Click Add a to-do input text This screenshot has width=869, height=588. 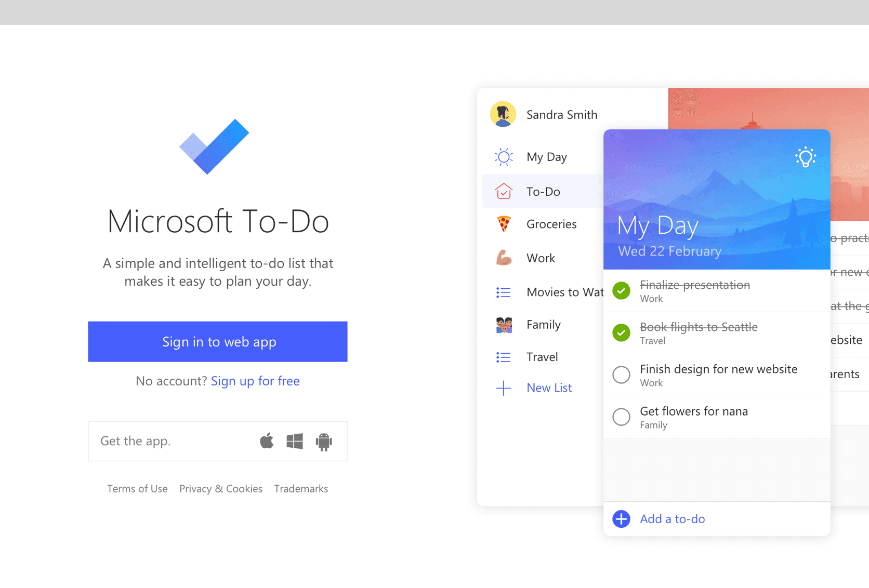673,519
